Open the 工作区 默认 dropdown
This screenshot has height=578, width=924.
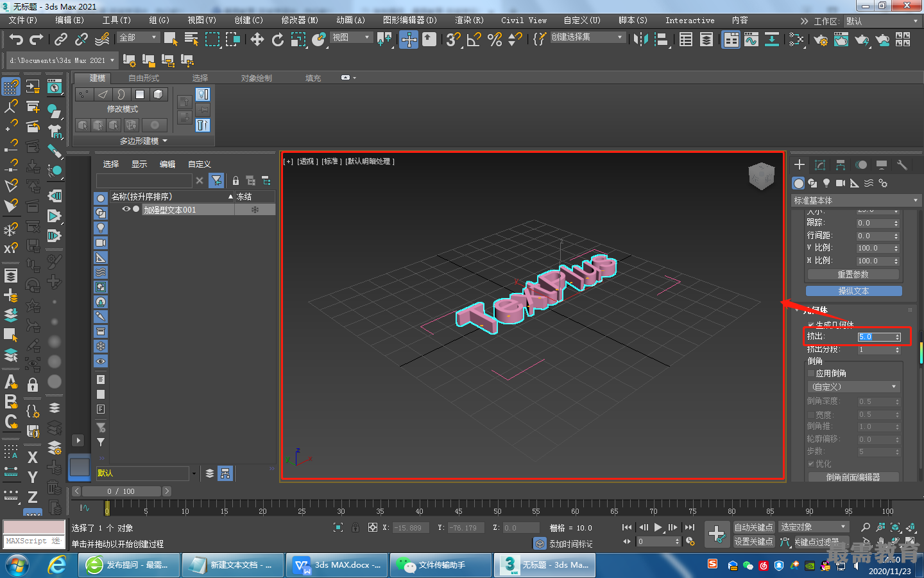882,21
